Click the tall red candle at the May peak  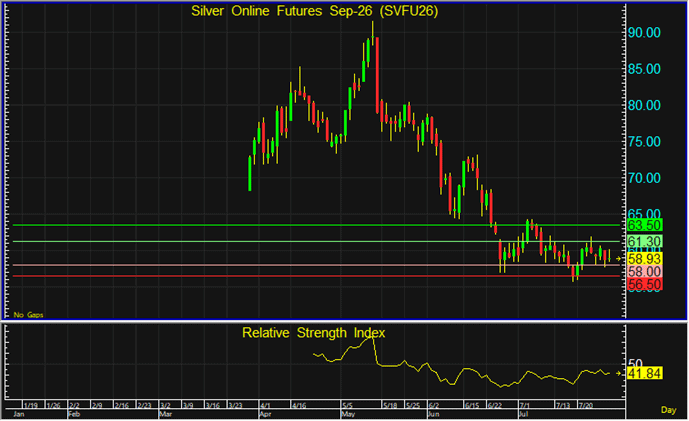pos(377,75)
